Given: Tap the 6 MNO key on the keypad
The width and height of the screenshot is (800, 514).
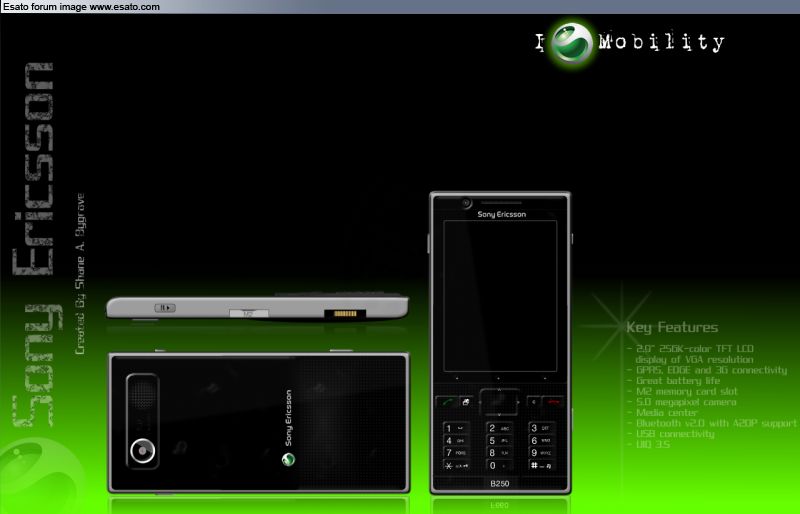Looking at the screenshot, I should point(542,440).
